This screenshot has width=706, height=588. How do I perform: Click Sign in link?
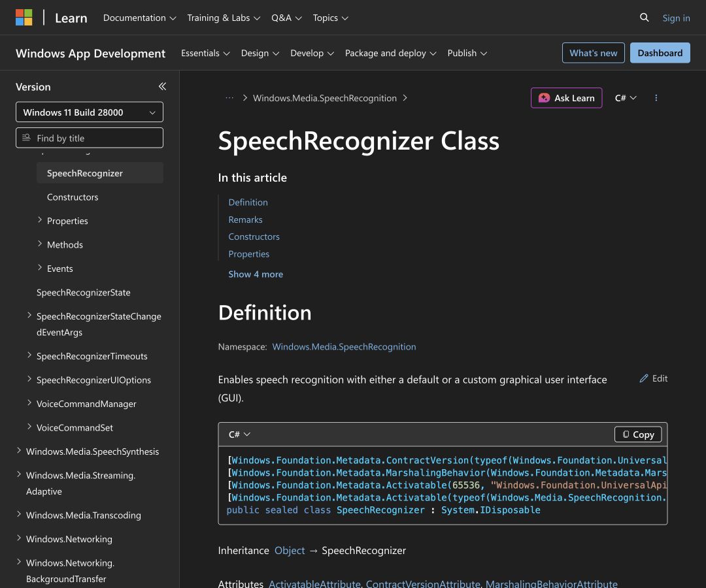[676, 18]
